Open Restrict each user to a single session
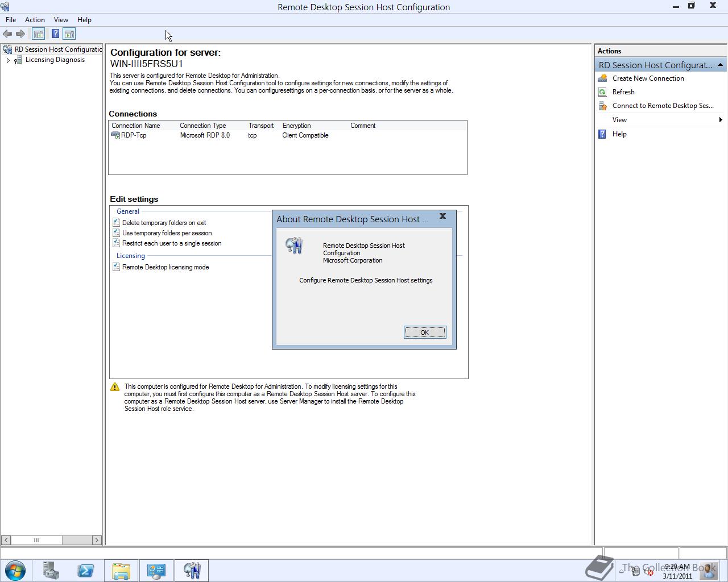The height and width of the screenshot is (582, 728). (x=172, y=243)
